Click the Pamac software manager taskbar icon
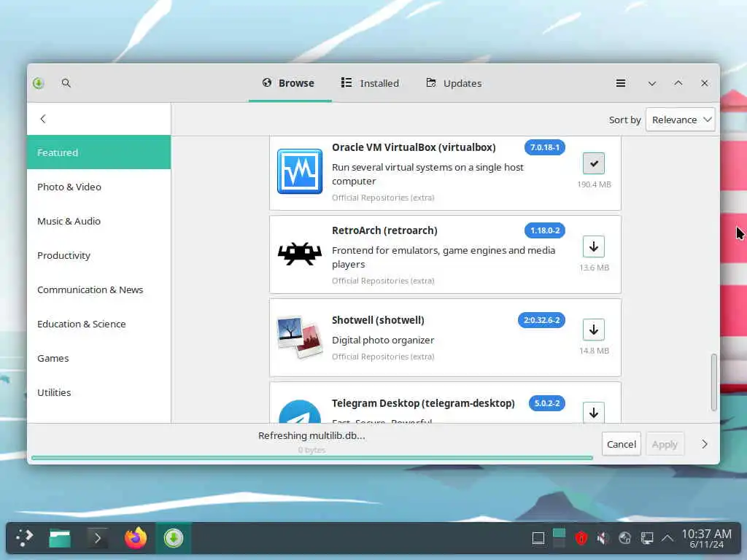 click(x=174, y=538)
